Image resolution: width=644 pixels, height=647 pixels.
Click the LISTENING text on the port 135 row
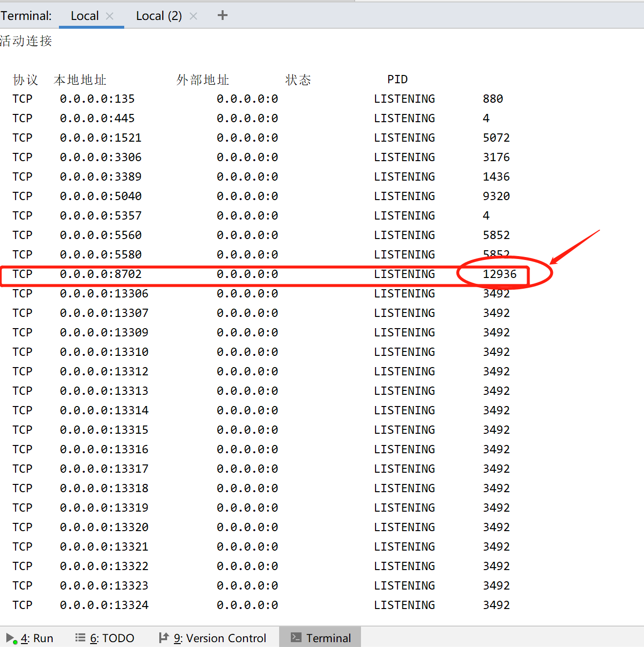(x=404, y=98)
